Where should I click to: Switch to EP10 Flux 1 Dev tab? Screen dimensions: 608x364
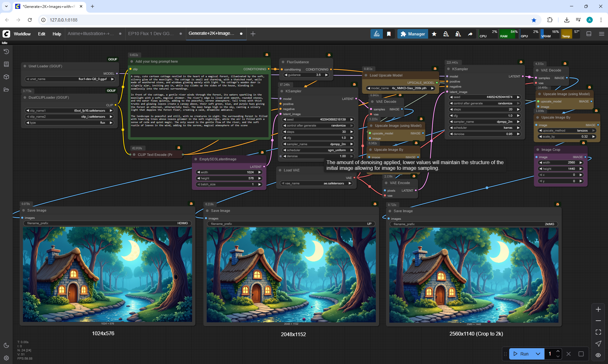[151, 34]
